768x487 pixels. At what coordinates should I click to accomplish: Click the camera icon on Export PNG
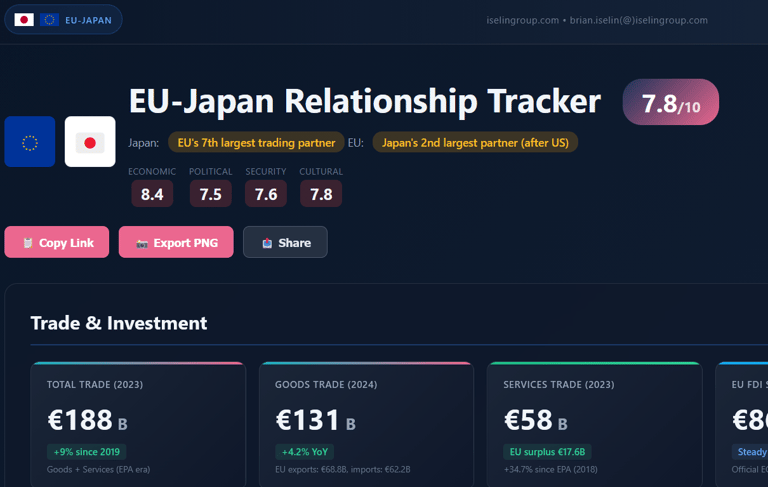point(142,243)
